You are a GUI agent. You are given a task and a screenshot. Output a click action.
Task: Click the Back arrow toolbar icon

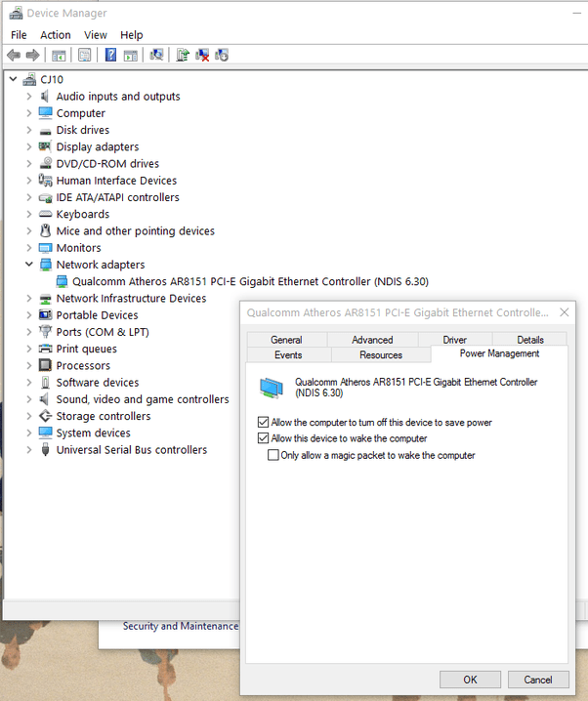14,56
